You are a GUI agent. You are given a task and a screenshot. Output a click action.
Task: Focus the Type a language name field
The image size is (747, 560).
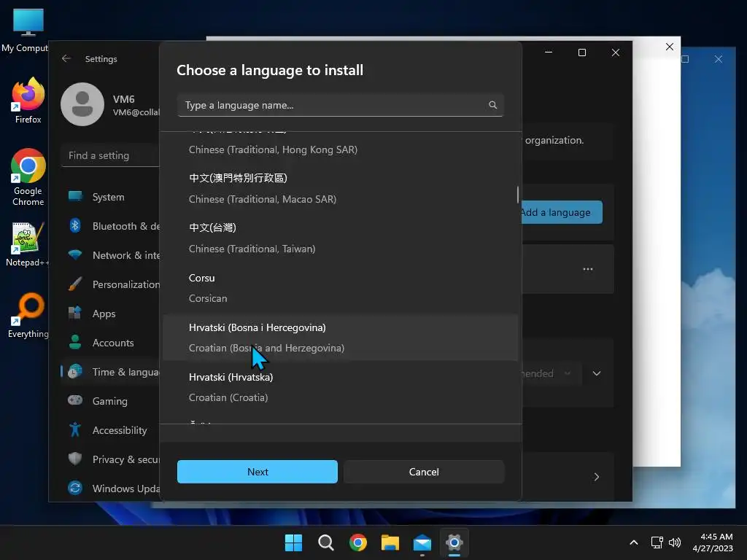click(340, 105)
